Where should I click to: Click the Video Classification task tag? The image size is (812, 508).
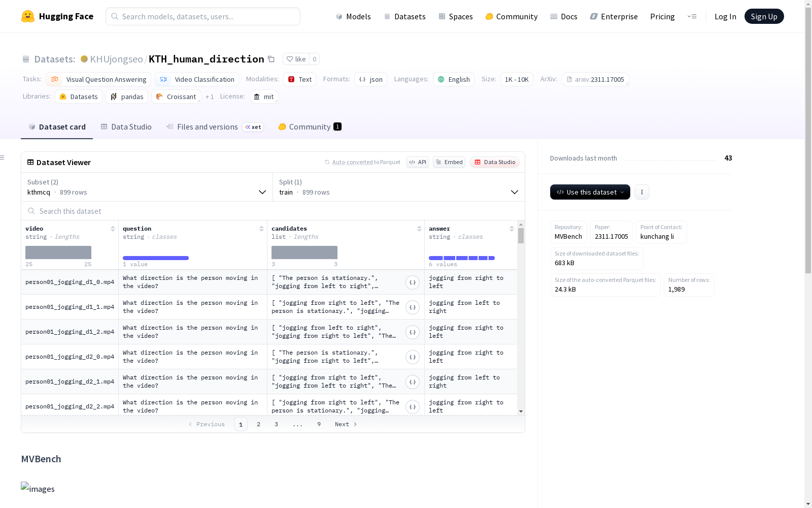(x=197, y=79)
